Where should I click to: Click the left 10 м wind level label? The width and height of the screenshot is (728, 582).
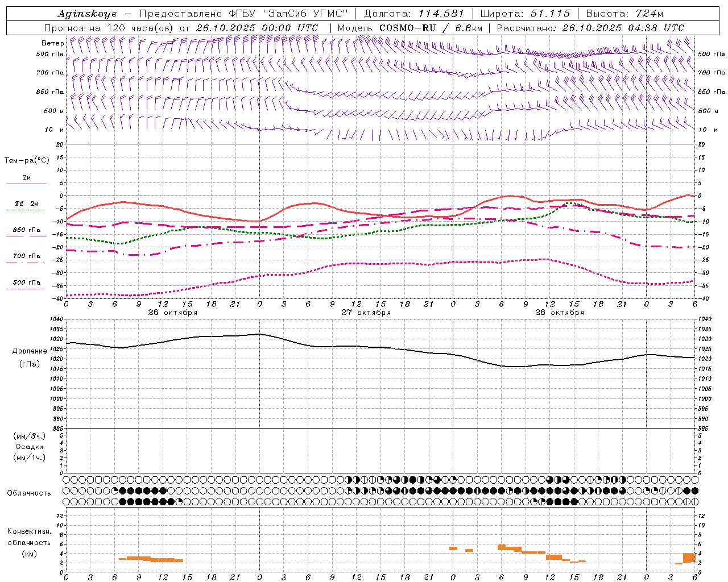point(55,130)
